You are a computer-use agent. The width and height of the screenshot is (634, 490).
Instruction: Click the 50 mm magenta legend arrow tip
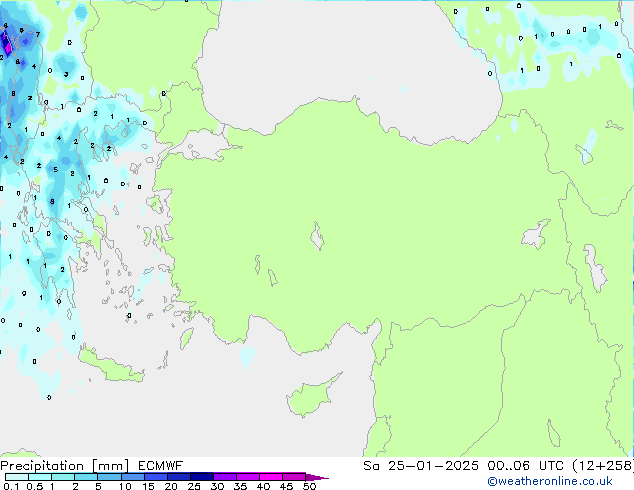pyautogui.click(x=323, y=477)
